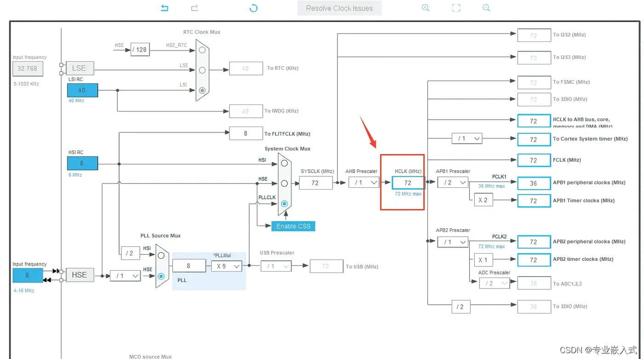Screen dimensions: 644x359
Task: Click the To RTC (KHz) value box
Action: point(246,69)
